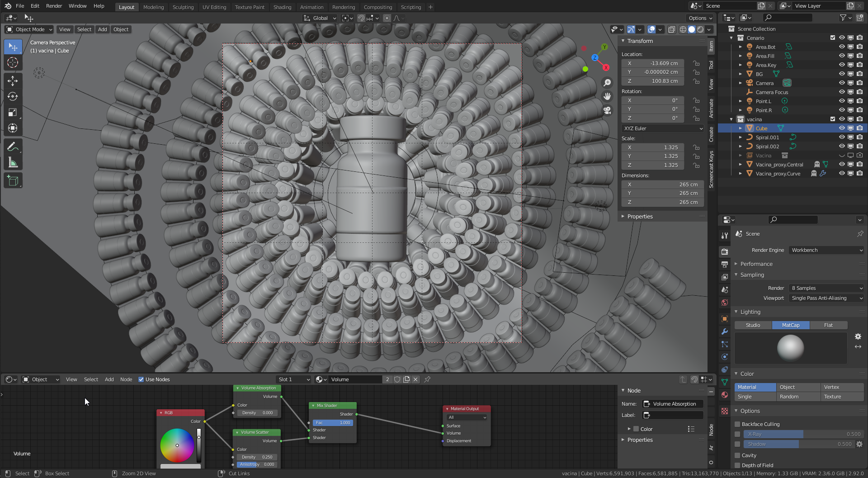Screen dimensions: 868x478
Task: Switch to the Shading workspace tab
Action: 282,7
